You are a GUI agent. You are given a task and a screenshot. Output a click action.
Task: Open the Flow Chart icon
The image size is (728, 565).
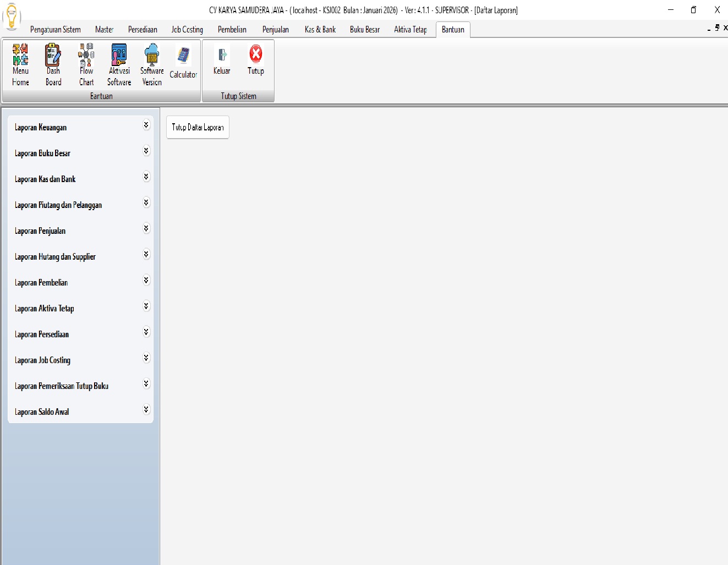pyautogui.click(x=86, y=55)
